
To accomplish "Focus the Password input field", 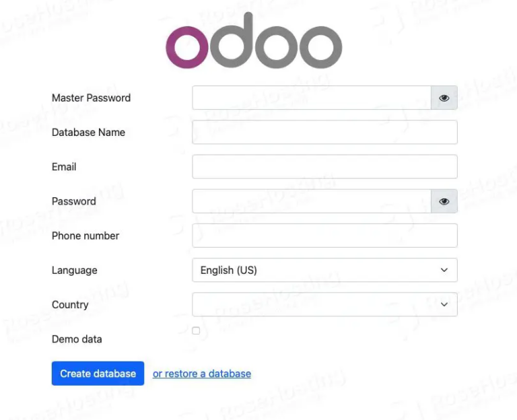I will (312, 201).
